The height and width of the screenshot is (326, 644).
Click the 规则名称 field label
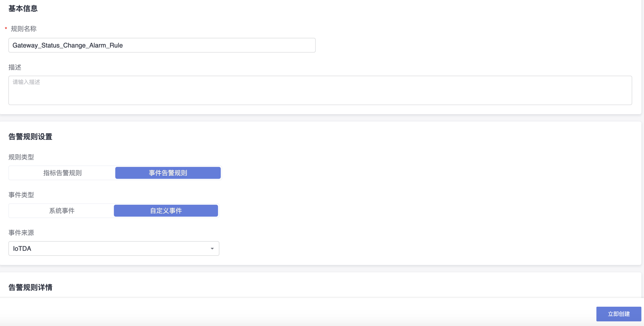pyautogui.click(x=23, y=29)
